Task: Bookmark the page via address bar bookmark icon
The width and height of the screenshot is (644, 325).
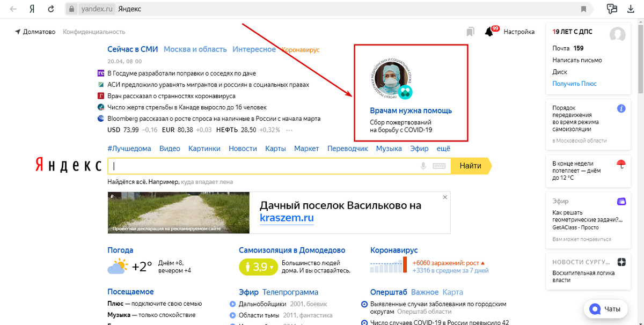Action: (x=583, y=9)
